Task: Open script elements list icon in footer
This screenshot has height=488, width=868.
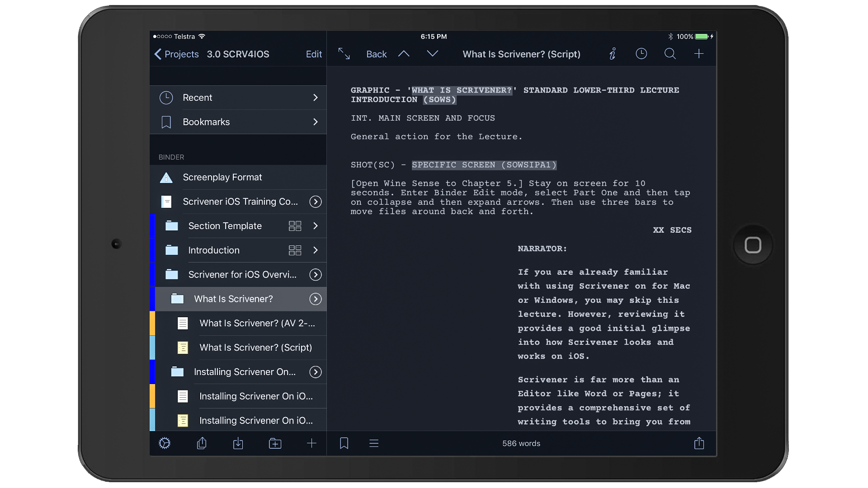Action: pos(374,443)
